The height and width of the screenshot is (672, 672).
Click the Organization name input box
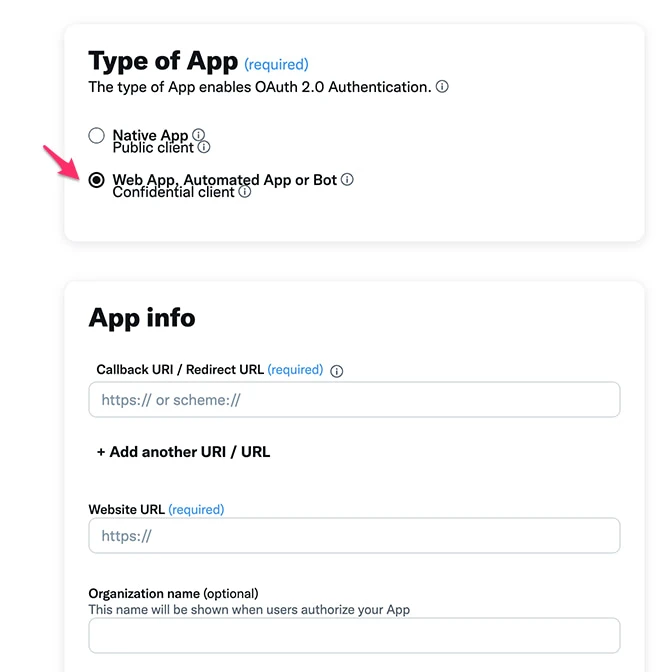pos(354,636)
